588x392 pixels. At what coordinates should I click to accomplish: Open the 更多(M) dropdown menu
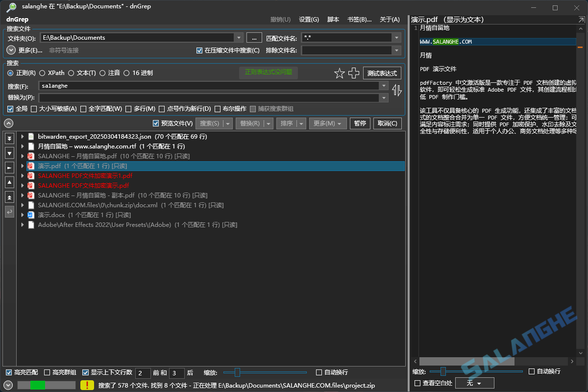(327, 123)
